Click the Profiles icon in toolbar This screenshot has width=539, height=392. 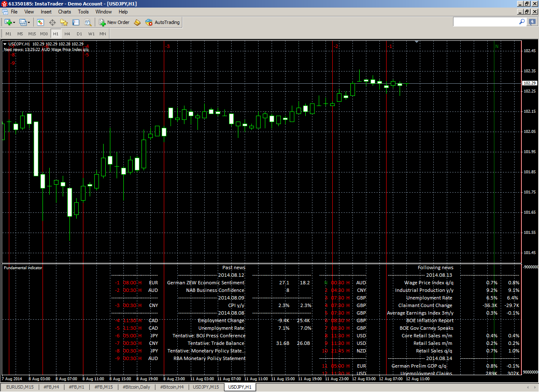23,22
